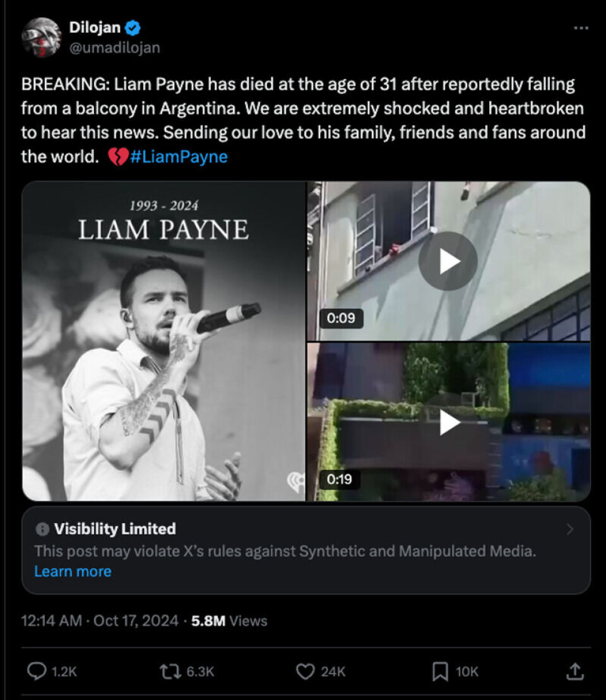Expand the Visibility Limited notice chevron

570,529
